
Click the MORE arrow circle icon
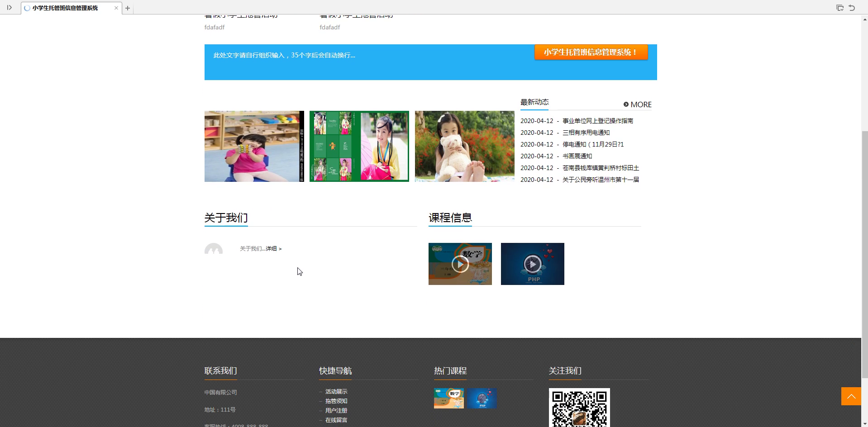[626, 104]
